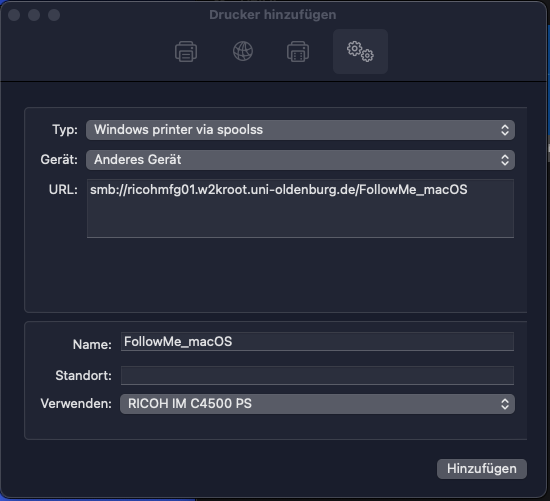Minimize the Drucker hinzufügen window
Viewport: 550px width, 501px height.
(34, 15)
